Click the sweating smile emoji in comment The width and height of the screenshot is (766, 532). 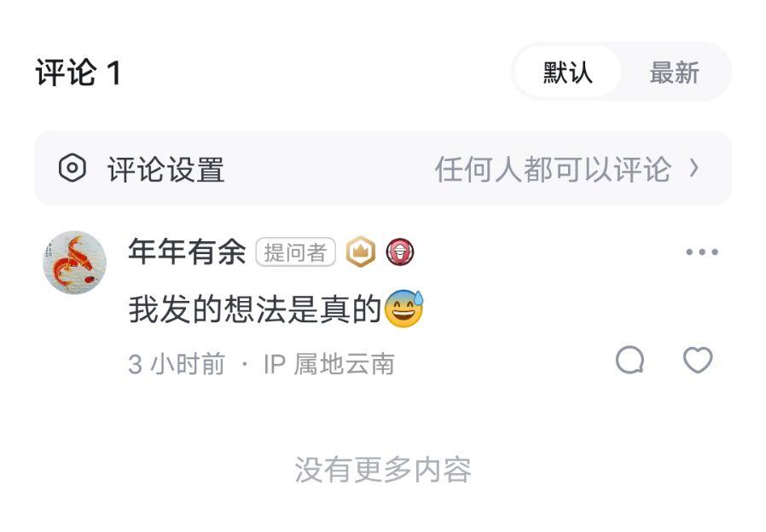pyautogui.click(x=404, y=309)
